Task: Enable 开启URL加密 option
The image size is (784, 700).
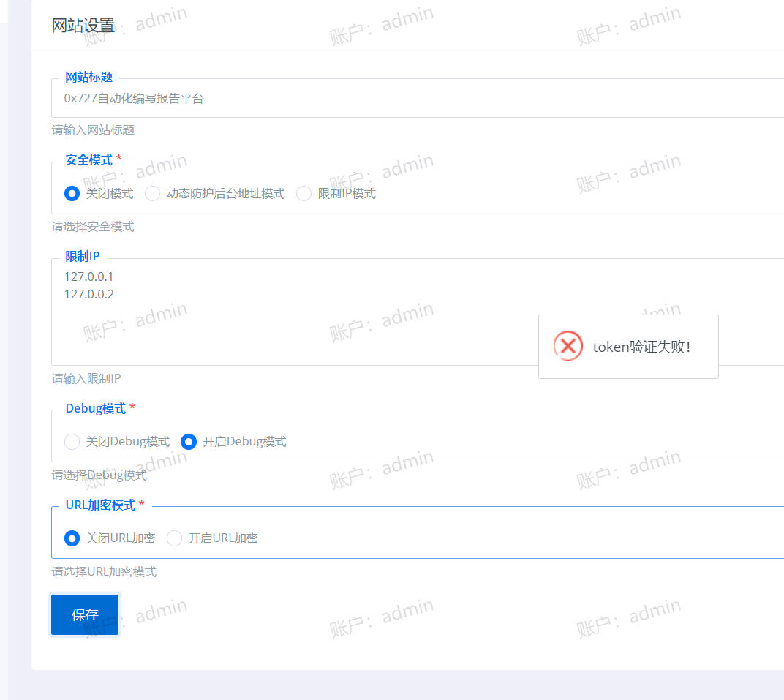Action: point(174,538)
